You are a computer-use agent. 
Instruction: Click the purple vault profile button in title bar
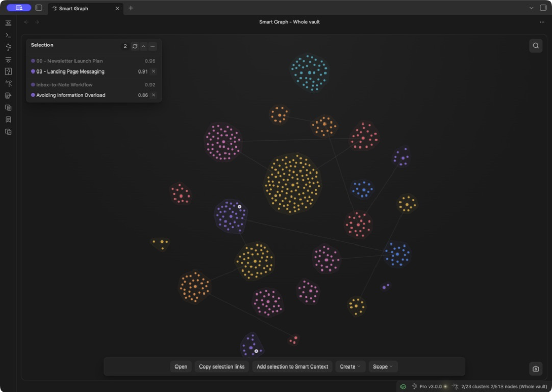coord(19,7)
